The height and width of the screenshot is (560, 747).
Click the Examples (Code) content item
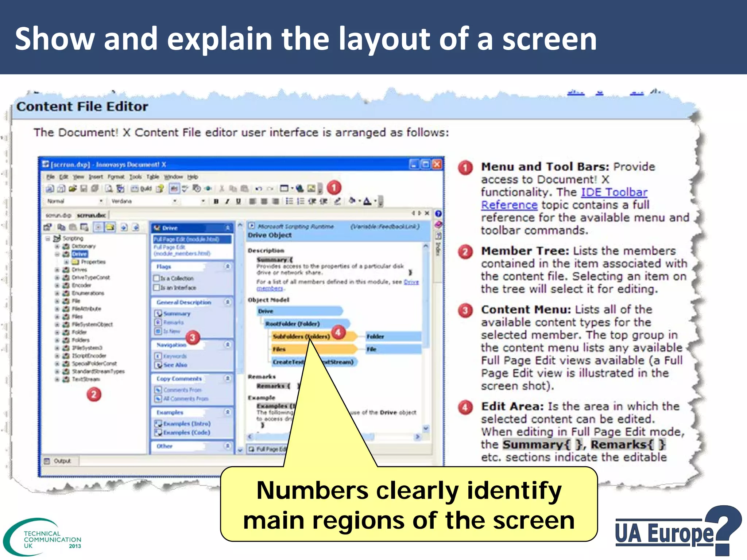(x=183, y=432)
